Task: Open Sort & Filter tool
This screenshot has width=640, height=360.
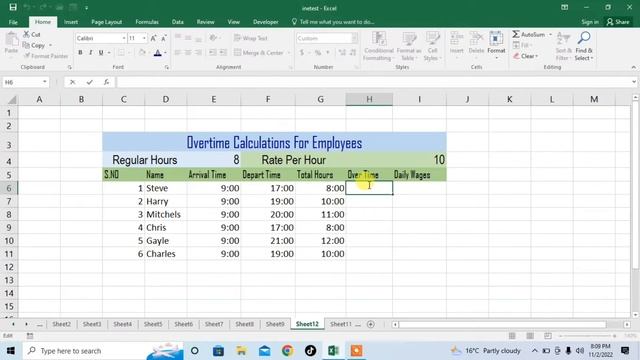Action: click(563, 46)
